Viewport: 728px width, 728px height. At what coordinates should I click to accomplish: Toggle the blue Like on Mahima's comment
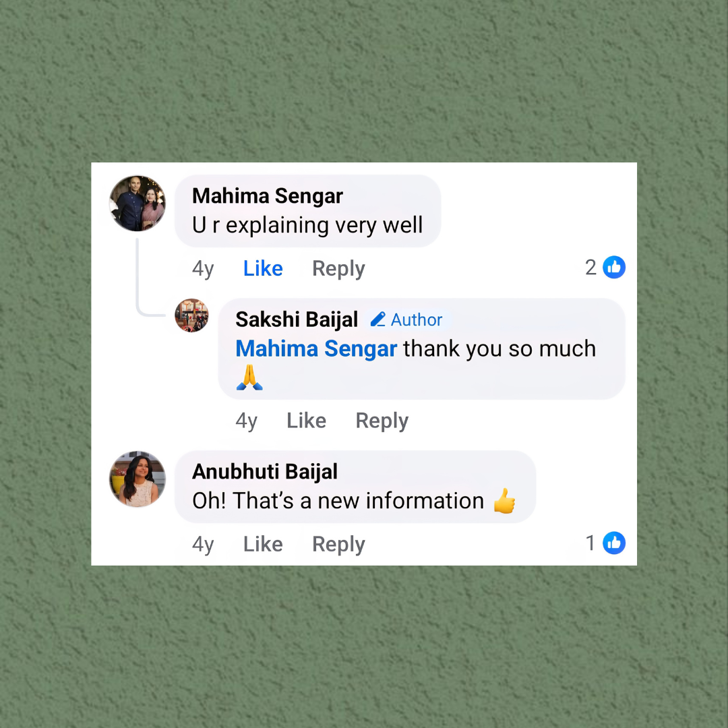click(x=263, y=268)
